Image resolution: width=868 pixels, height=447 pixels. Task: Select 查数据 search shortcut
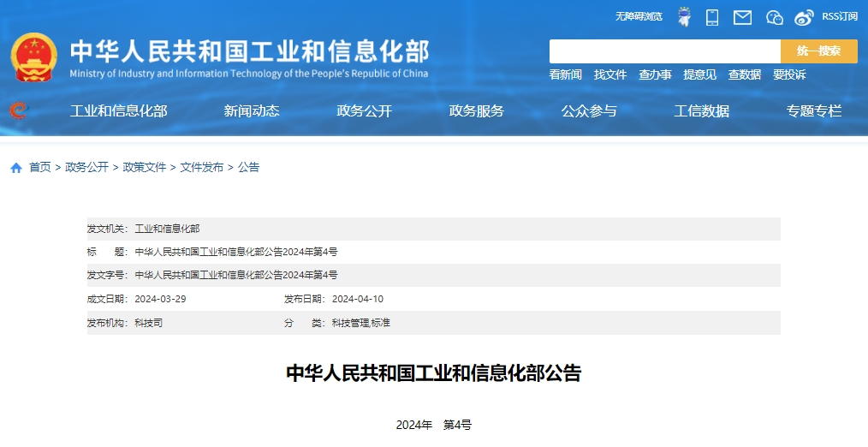tap(745, 74)
